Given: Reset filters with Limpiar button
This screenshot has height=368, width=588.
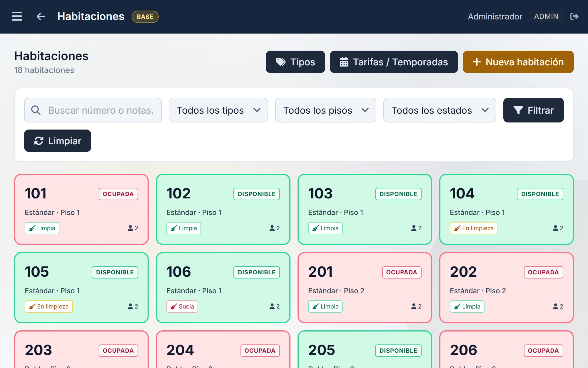Looking at the screenshot, I should [x=58, y=141].
